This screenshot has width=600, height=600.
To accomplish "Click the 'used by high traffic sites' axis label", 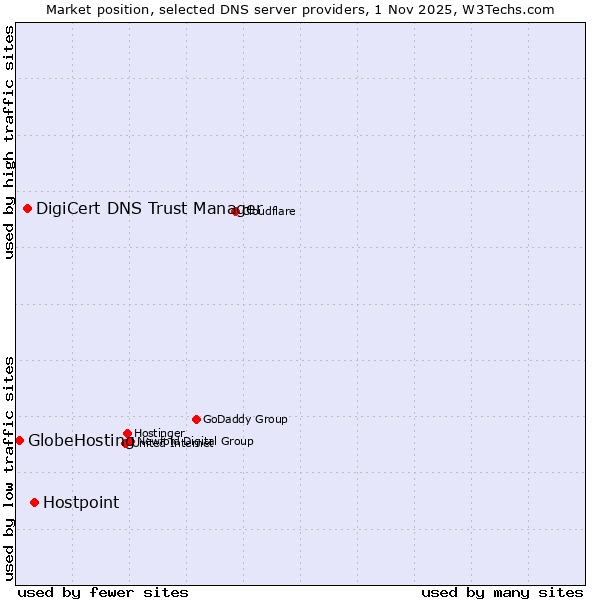I will pyautogui.click(x=10, y=142).
